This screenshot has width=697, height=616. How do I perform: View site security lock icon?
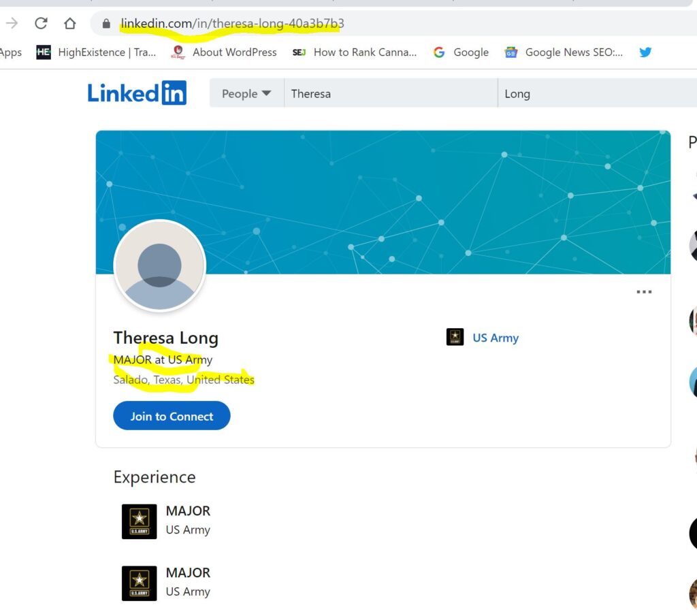click(106, 24)
